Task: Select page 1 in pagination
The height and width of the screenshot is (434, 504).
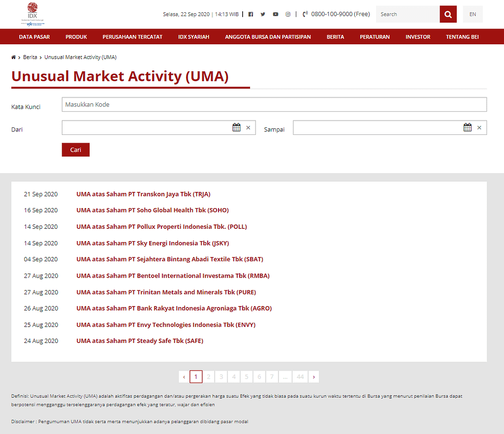Action: coord(196,377)
